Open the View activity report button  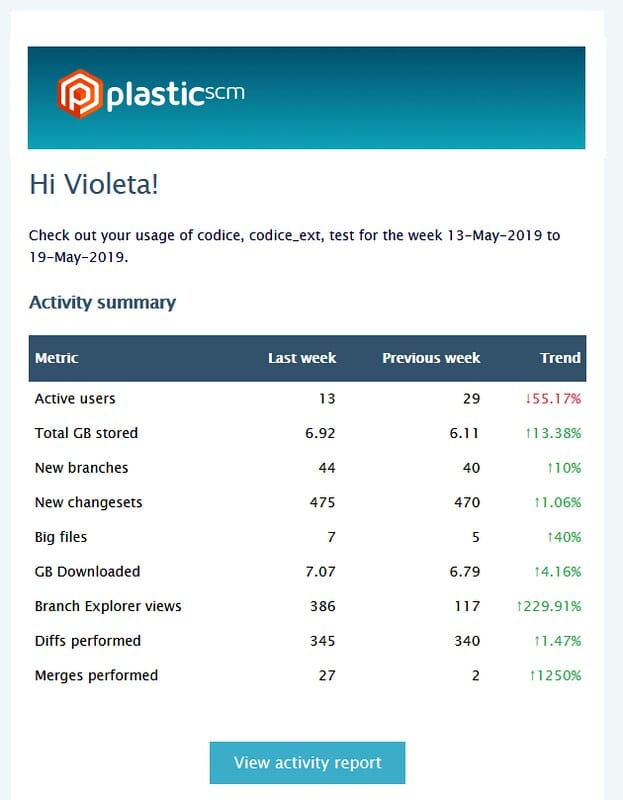tap(307, 763)
